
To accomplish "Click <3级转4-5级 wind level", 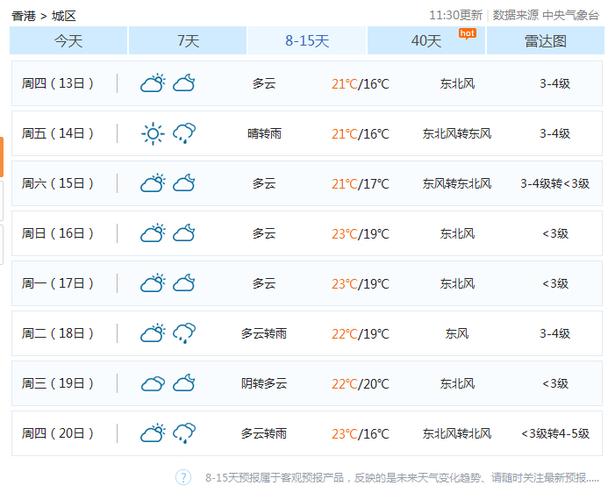I will tap(555, 434).
